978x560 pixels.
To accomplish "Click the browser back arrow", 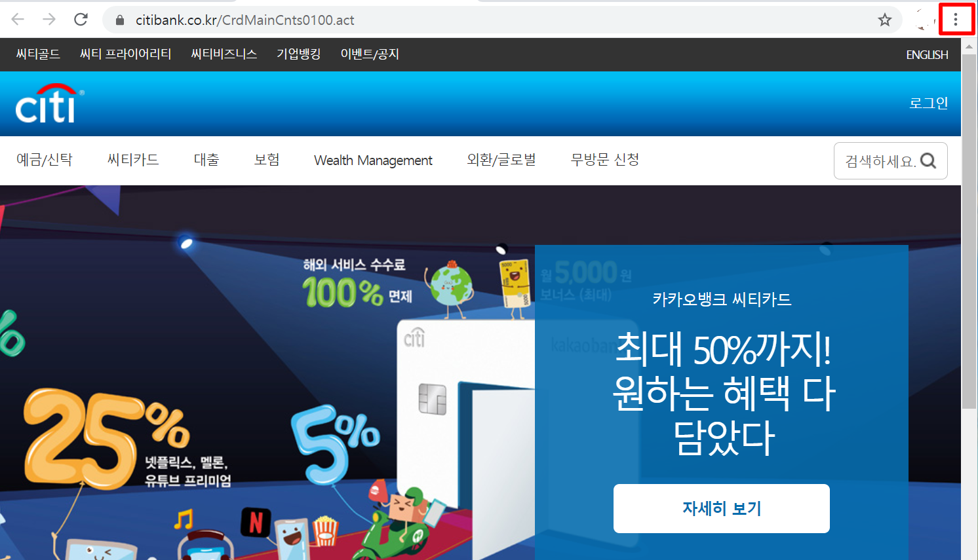I will click(x=18, y=20).
